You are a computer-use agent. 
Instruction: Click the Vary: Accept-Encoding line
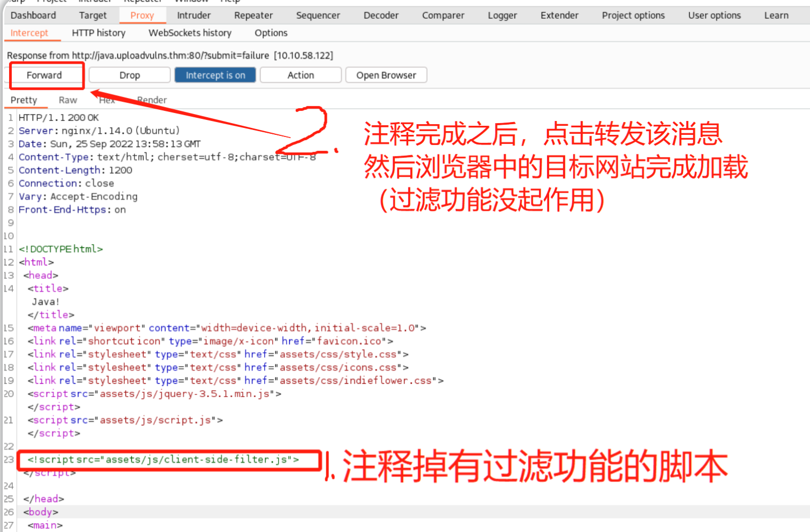(x=78, y=196)
